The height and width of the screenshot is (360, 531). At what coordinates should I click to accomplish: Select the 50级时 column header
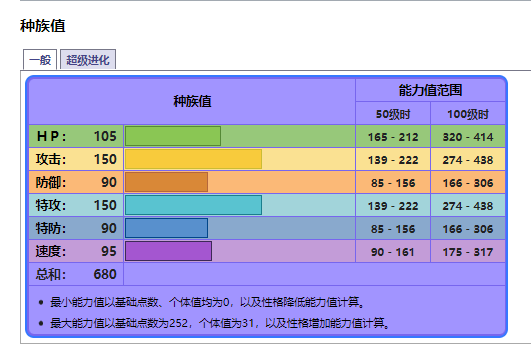click(393, 114)
